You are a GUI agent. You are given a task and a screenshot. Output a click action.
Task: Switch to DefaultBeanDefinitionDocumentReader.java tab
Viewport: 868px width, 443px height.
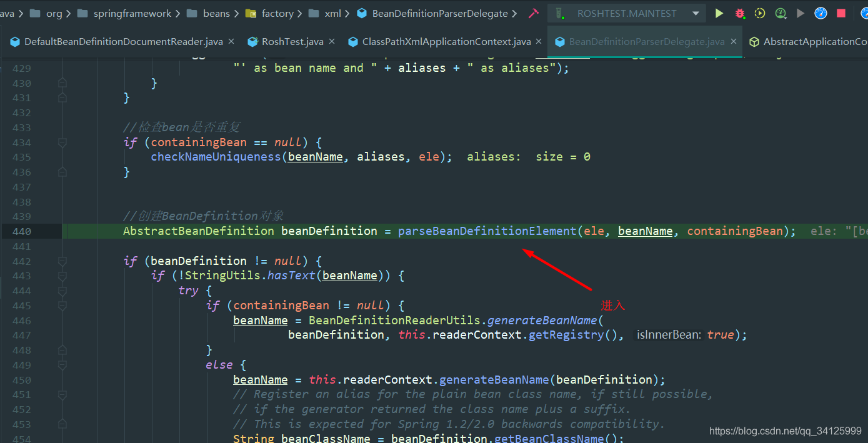[x=123, y=42]
